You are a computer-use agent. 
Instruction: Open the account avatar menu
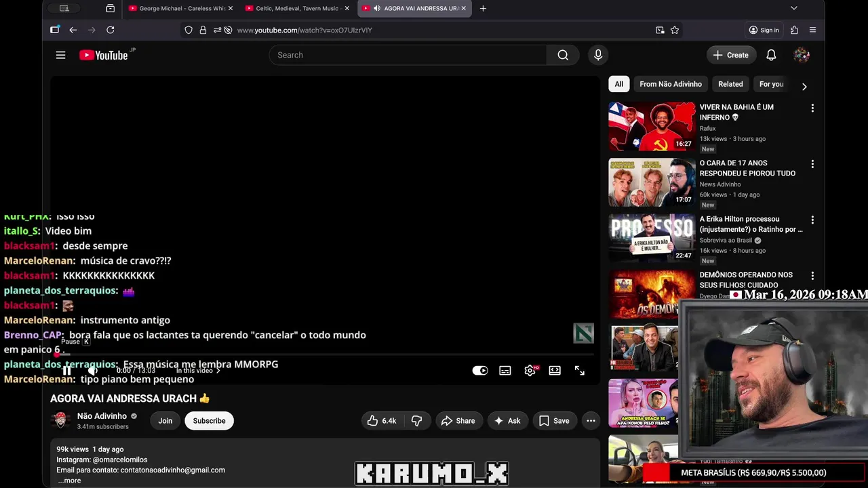(x=802, y=55)
